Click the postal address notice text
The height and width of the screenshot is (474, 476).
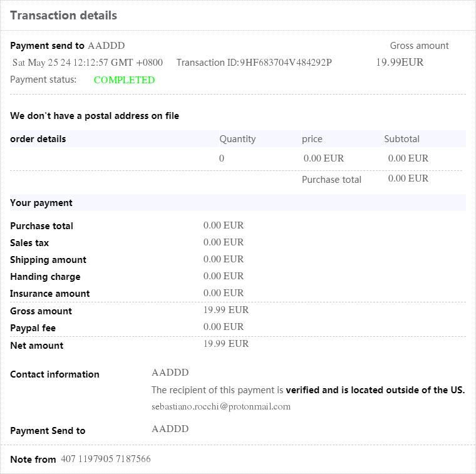pos(95,116)
